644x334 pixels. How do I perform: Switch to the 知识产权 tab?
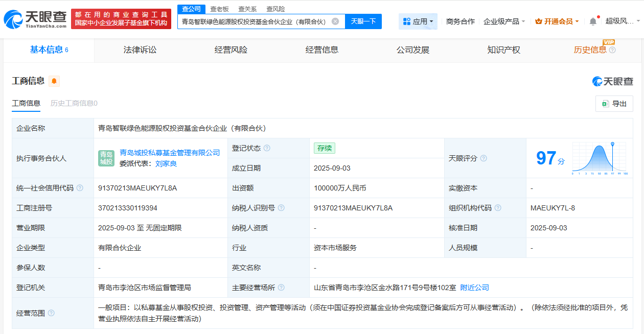(x=503, y=50)
